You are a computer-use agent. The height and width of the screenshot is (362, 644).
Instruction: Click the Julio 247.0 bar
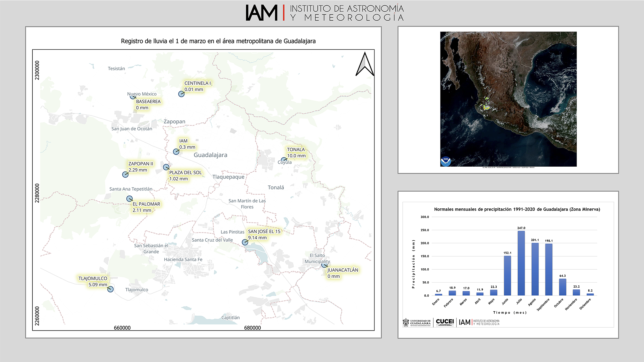(x=521, y=263)
